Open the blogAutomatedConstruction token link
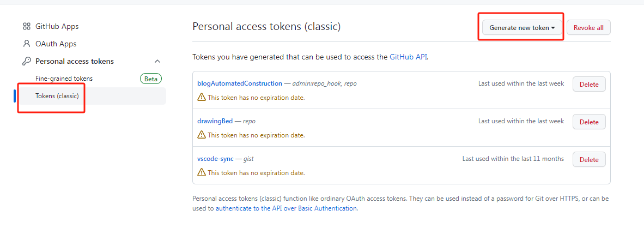This screenshot has height=228, width=644. [240, 83]
